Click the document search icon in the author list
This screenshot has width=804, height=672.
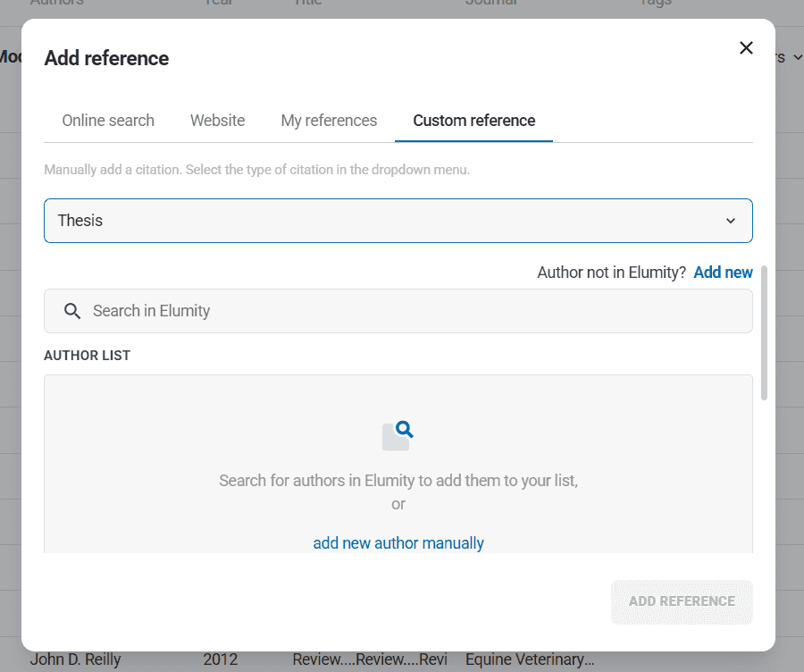tap(398, 435)
